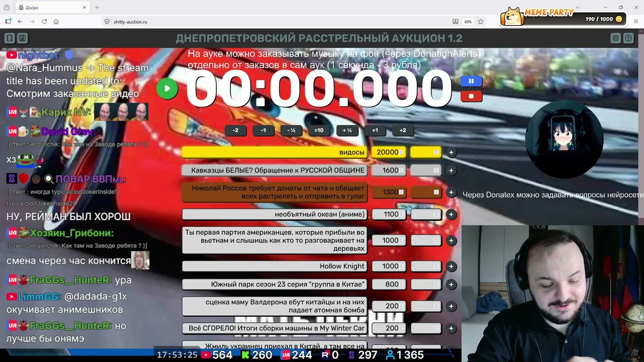
Task: Reset the 80% zoom level indicator
Action: click(468, 22)
